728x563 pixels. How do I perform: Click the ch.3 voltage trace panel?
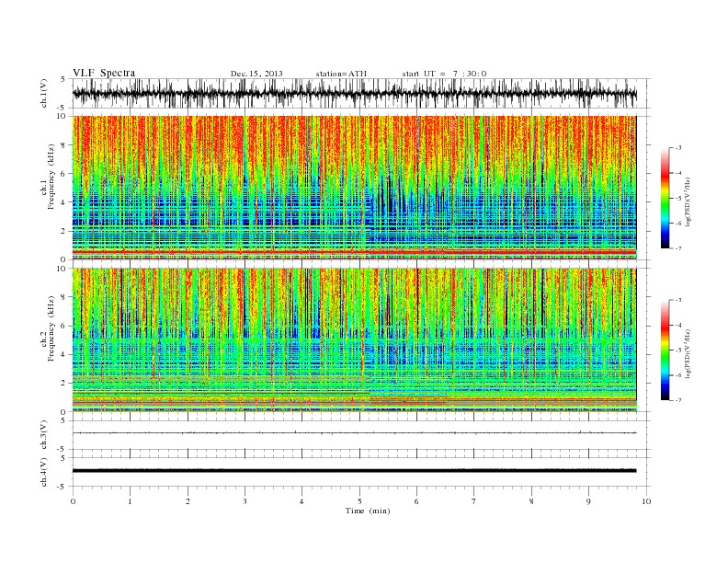(x=361, y=435)
